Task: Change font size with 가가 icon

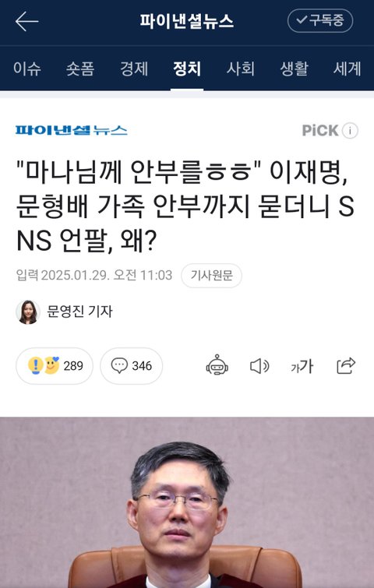Action: [x=302, y=366]
